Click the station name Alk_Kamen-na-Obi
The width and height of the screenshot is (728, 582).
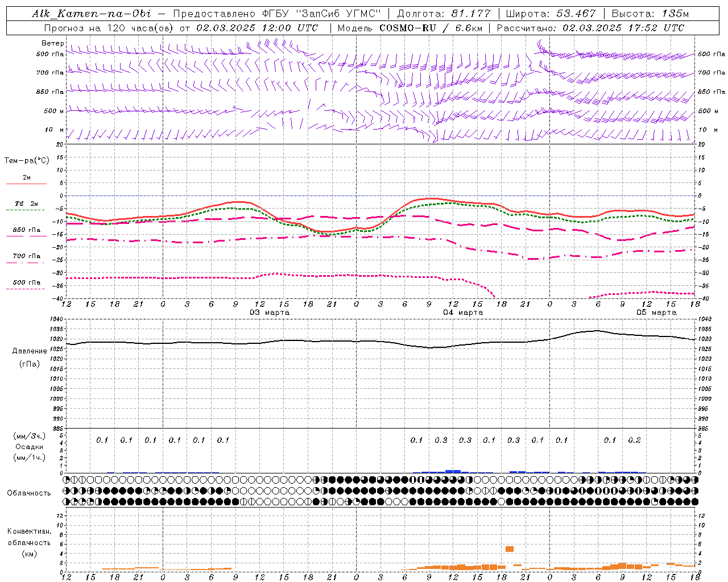coord(92,14)
